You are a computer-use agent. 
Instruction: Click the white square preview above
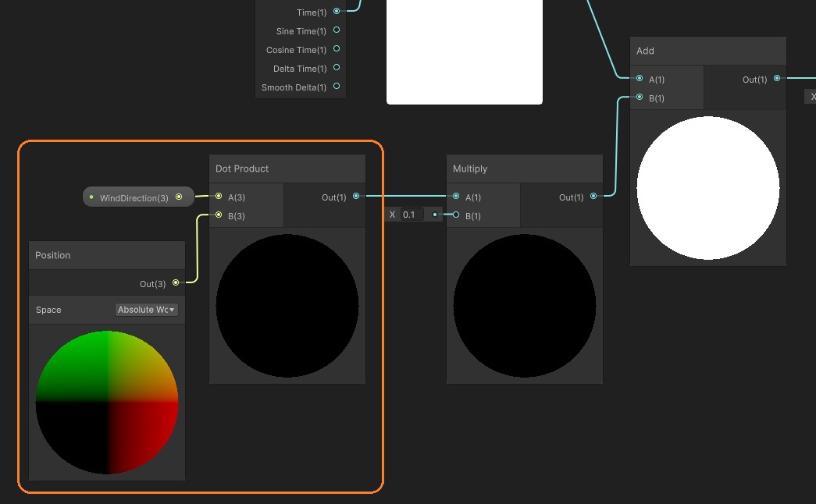click(464, 51)
